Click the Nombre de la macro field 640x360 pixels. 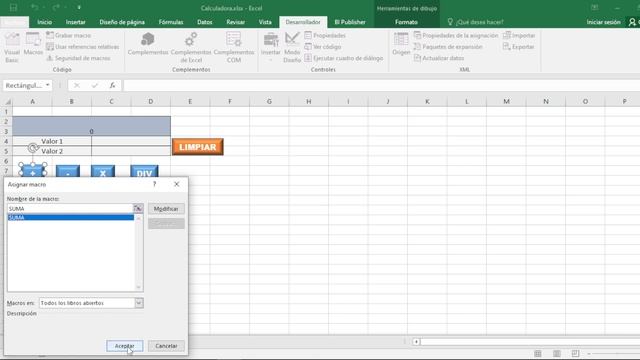point(70,209)
